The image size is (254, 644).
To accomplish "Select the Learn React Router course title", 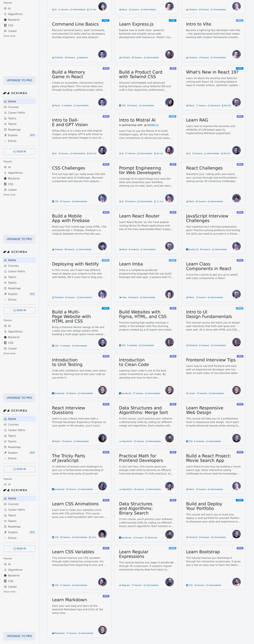I will 139,216.
